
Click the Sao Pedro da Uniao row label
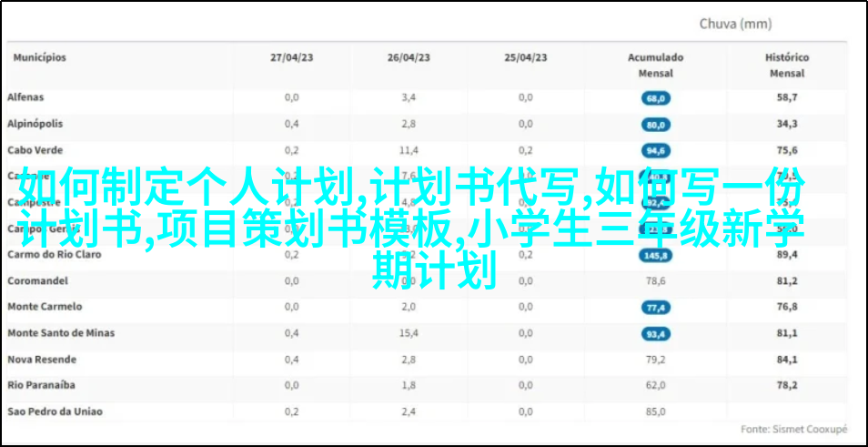pyautogui.click(x=55, y=412)
